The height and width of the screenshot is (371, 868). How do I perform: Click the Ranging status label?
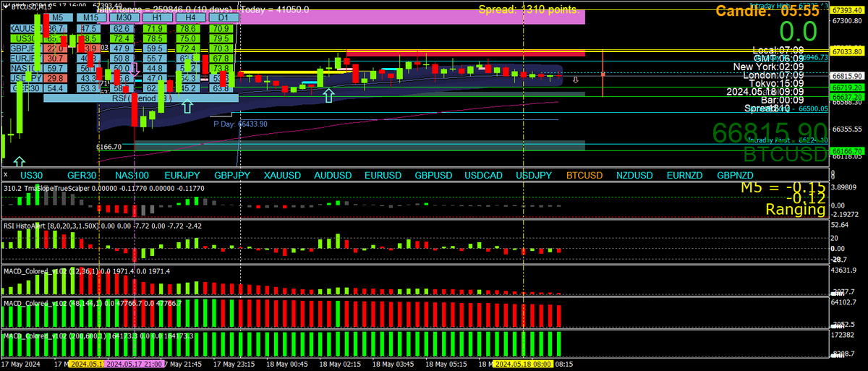point(796,210)
